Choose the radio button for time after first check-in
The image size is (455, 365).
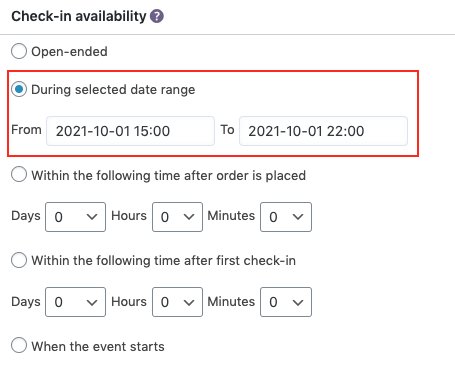(19, 260)
